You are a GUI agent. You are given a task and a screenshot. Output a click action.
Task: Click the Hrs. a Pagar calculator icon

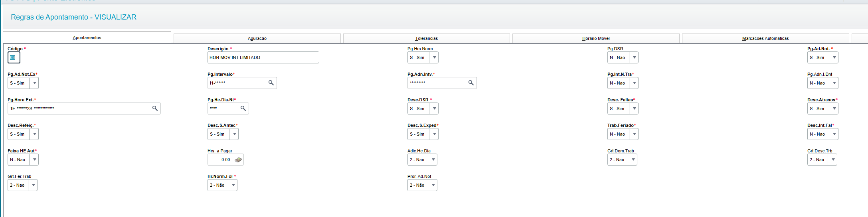(x=238, y=160)
